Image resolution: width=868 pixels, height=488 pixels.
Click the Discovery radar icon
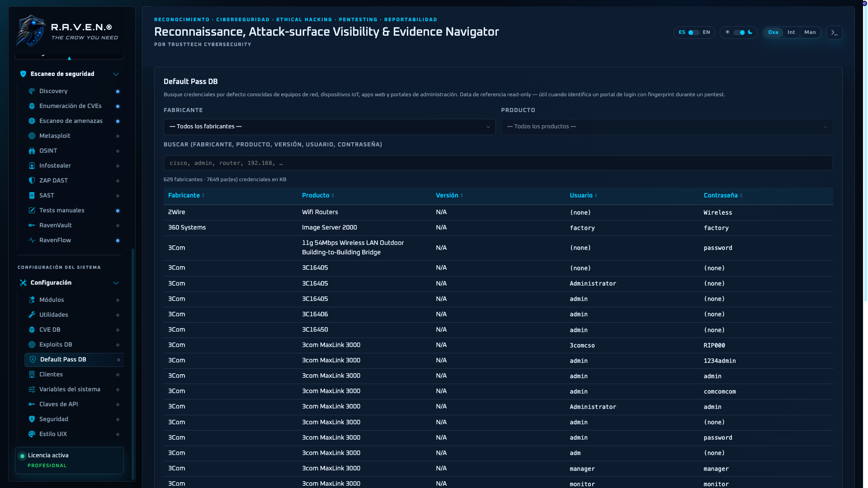tap(32, 91)
